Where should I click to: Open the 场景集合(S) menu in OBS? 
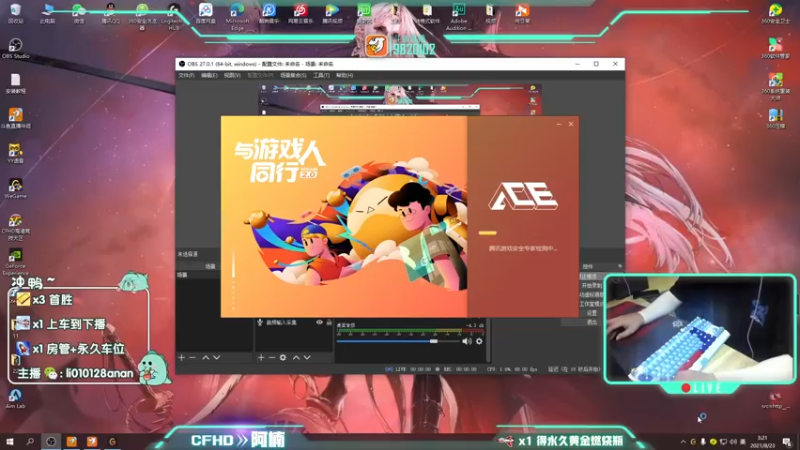[x=293, y=76]
